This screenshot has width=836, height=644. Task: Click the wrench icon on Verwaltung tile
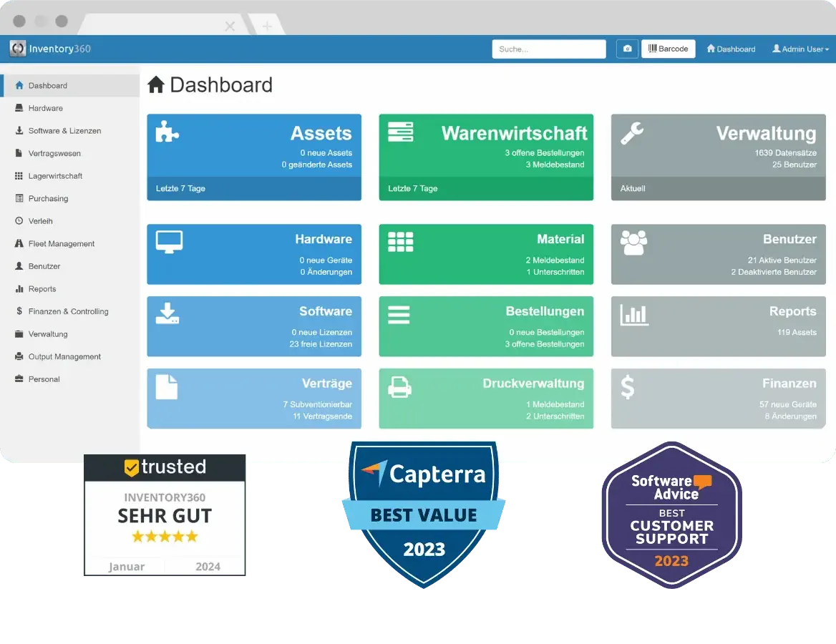(632, 133)
